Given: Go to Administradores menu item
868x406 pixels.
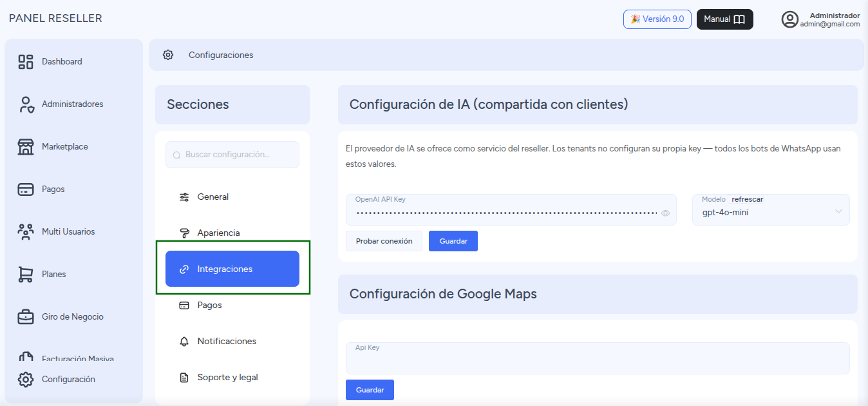Looking at the screenshot, I should coord(73,104).
